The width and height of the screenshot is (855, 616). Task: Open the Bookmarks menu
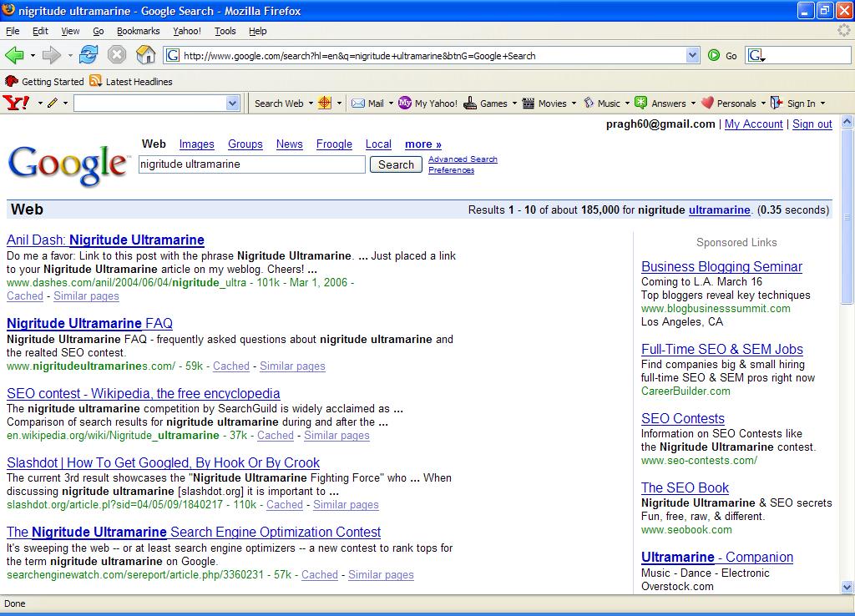pos(139,31)
